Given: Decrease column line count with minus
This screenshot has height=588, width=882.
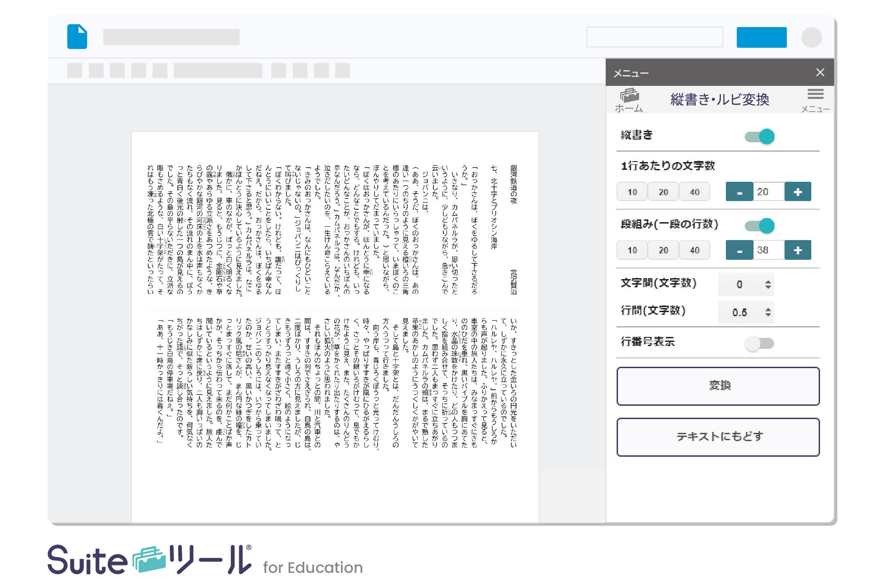Looking at the screenshot, I should point(739,250).
